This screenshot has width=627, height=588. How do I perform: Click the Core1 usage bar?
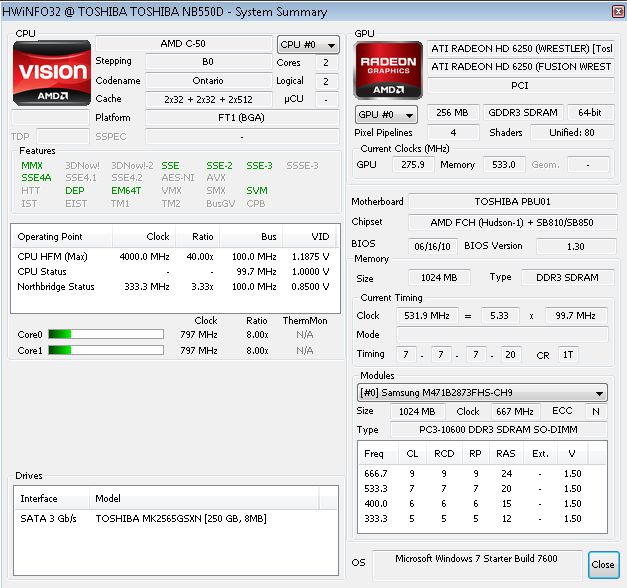click(x=106, y=350)
